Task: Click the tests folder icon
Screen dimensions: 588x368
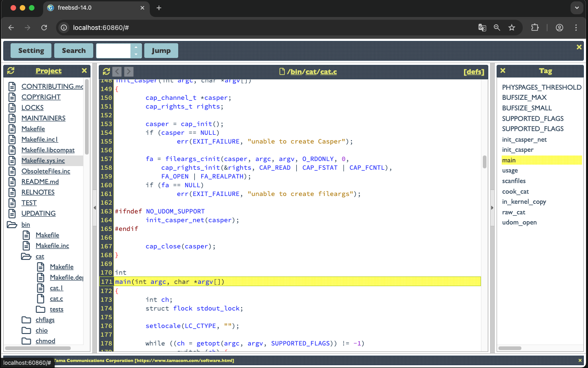Action: [x=41, y=310]
